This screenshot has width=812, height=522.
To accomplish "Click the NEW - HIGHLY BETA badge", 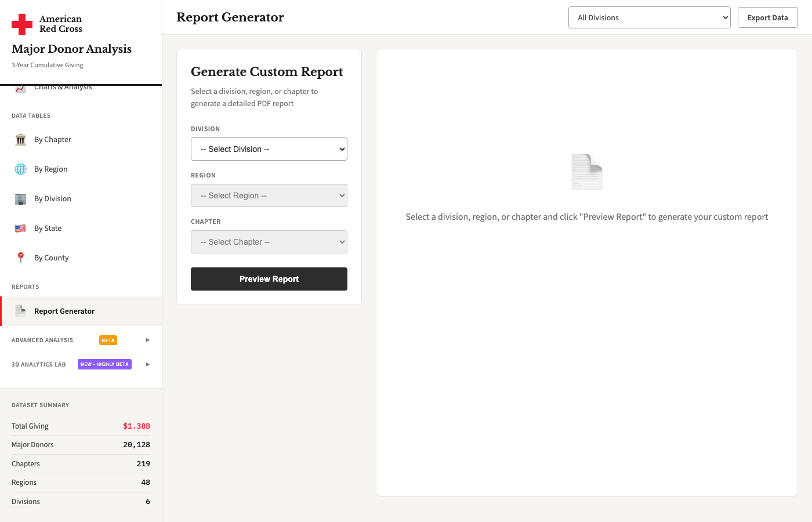I will coord(104,364).
